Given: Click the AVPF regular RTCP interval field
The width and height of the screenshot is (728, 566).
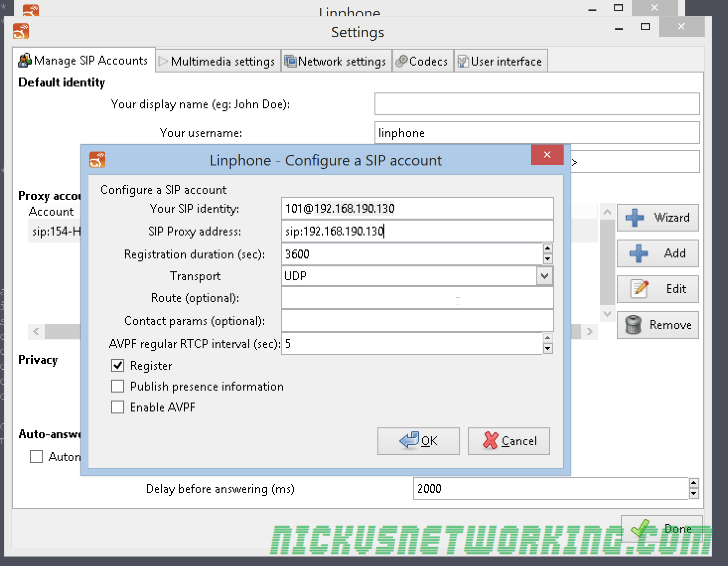Looking at the screenshot, I should (412, 343).
